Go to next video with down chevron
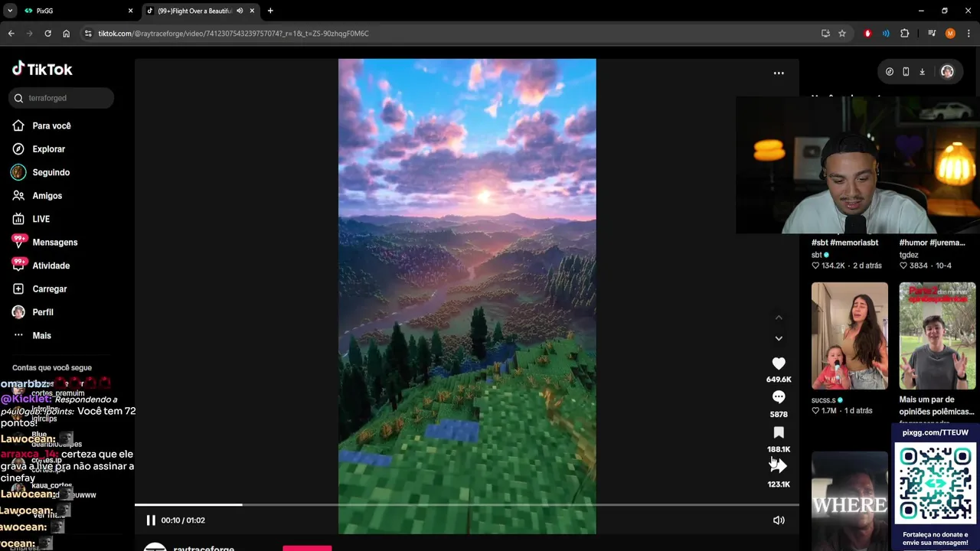Image resolution: width=980 pixels, height=551 pixels. point(779,338)
